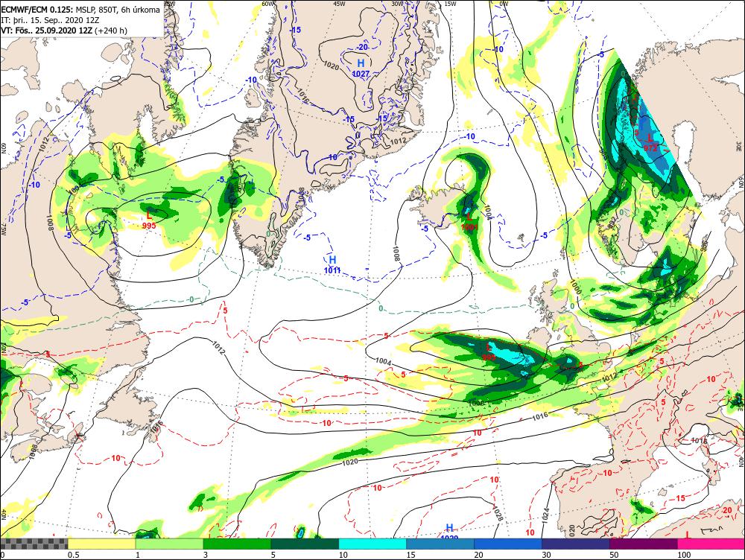Viewport: 745px width, 560px height.
Task: Click the light green 1–3 mm legend swatch
Action: (x=169, y=544)
